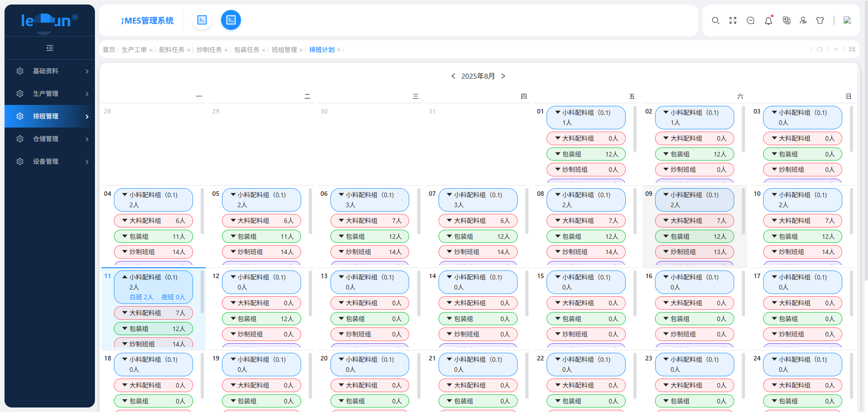Viewport: 868px width, 412px height.
Task: Expand 炒制班组 0人 on day 03
Action: (802, 170)
